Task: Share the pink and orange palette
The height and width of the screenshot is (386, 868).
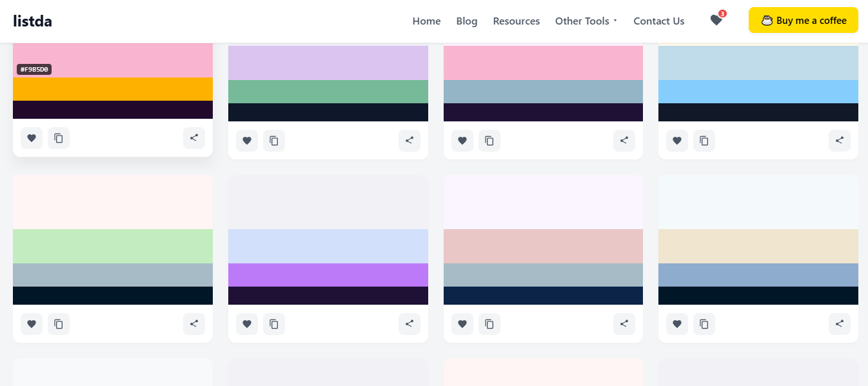Action: pyautogui.click(x=194, y=138)
